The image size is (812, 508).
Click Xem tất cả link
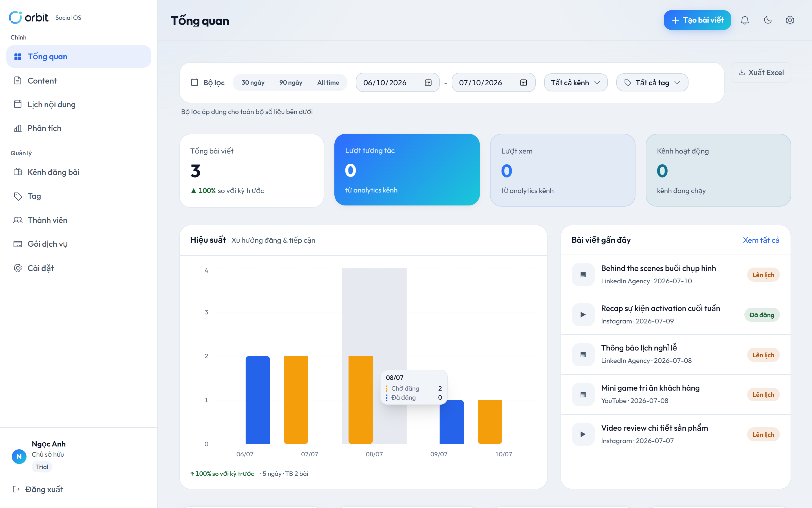tap(761, 240)
